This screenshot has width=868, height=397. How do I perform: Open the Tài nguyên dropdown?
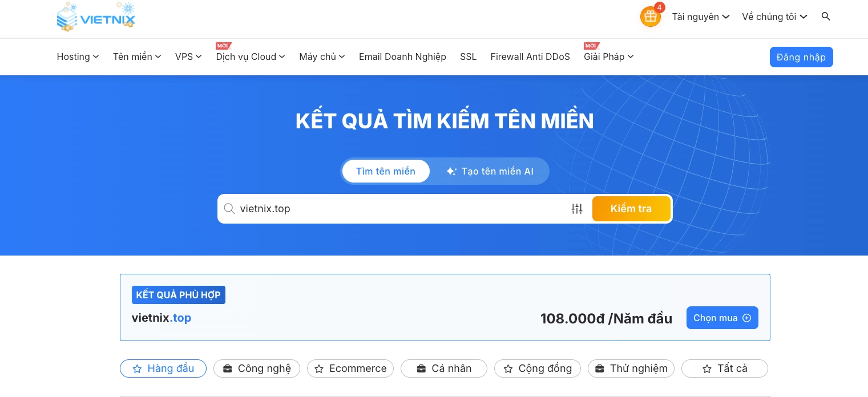tap(701, 17)
